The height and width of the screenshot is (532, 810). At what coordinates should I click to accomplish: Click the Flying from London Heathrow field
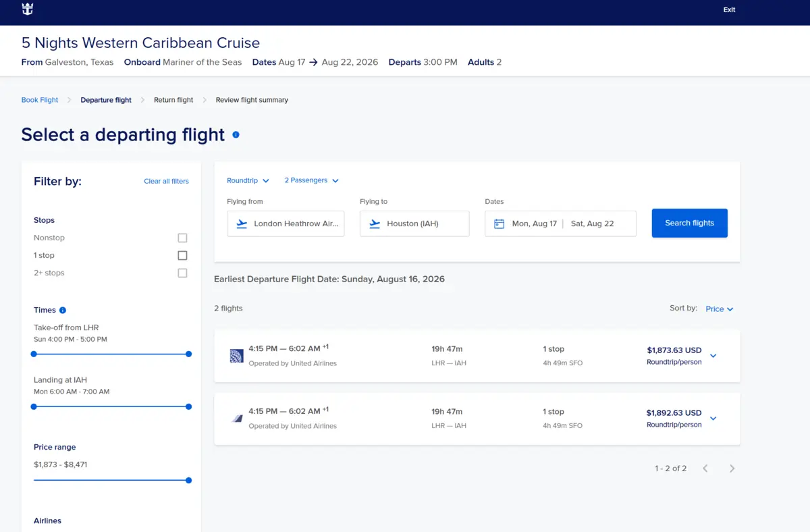(286, 223)
